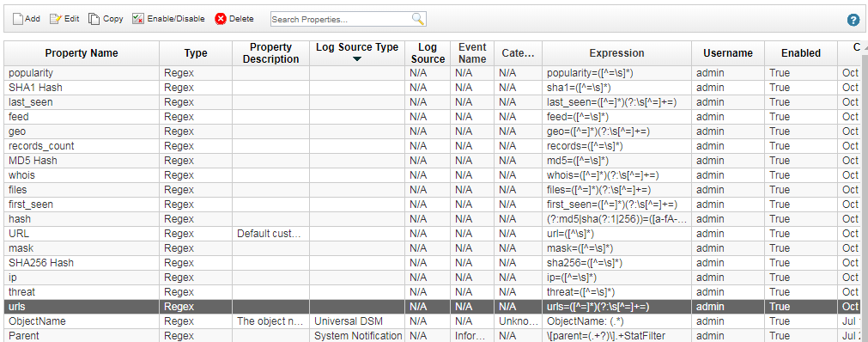The image size is (868, 342).
Task: Select the first_seen property row
Action: pos(432,205)
